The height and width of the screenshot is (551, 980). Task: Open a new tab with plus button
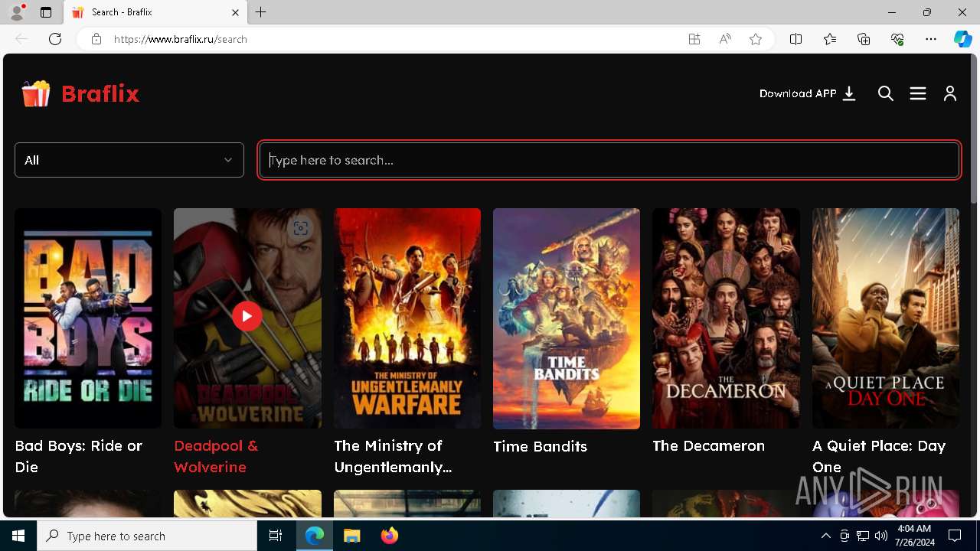(261, 12)
